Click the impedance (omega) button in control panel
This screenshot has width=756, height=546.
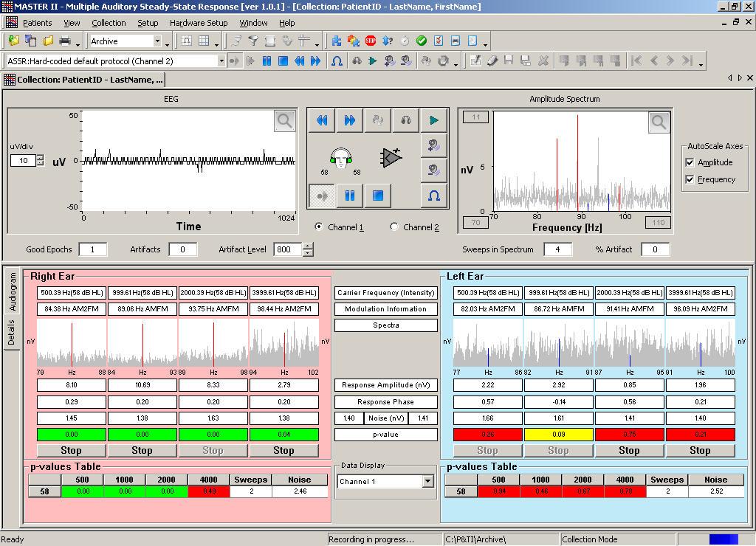click(x=433, y=196)
